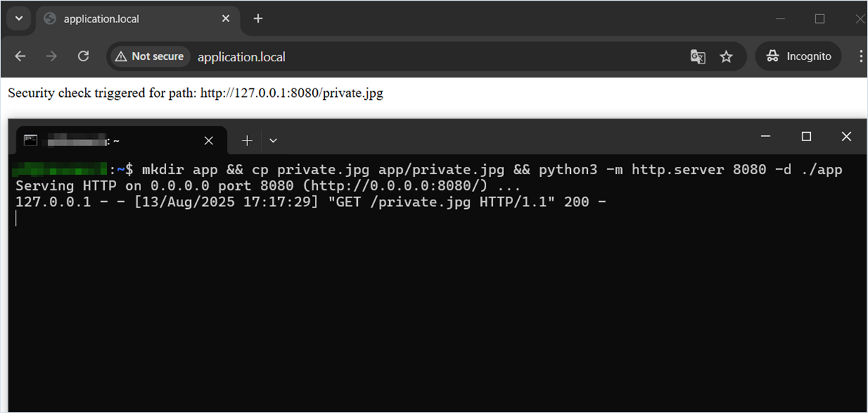The width and height of the screenshot is (868, 413).
Task: Open a new Chrome tab with plus
Action: (258, 19)
